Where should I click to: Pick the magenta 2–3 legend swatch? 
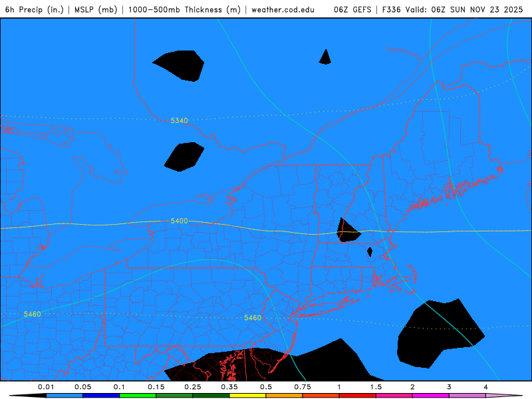coord(431,396)
